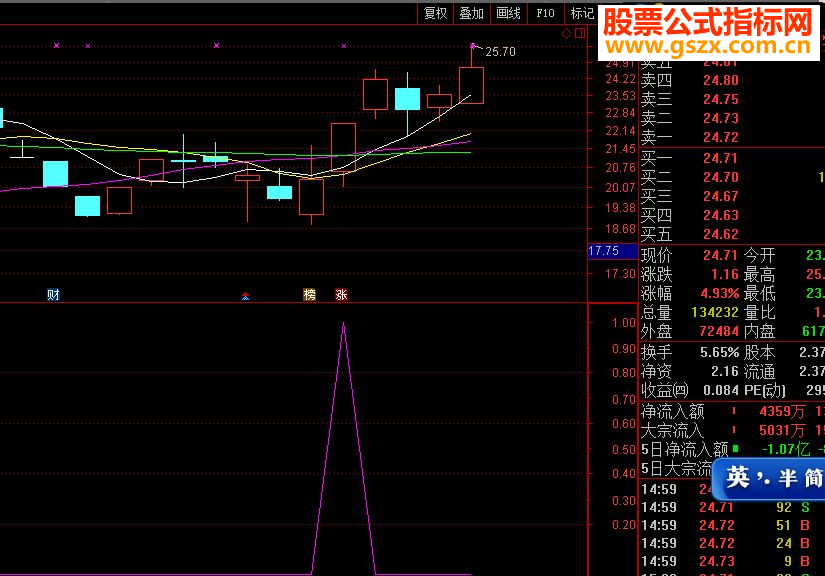825x576 pixels.
Task: Click the 量比 label
Action: [x=760, y=312]
